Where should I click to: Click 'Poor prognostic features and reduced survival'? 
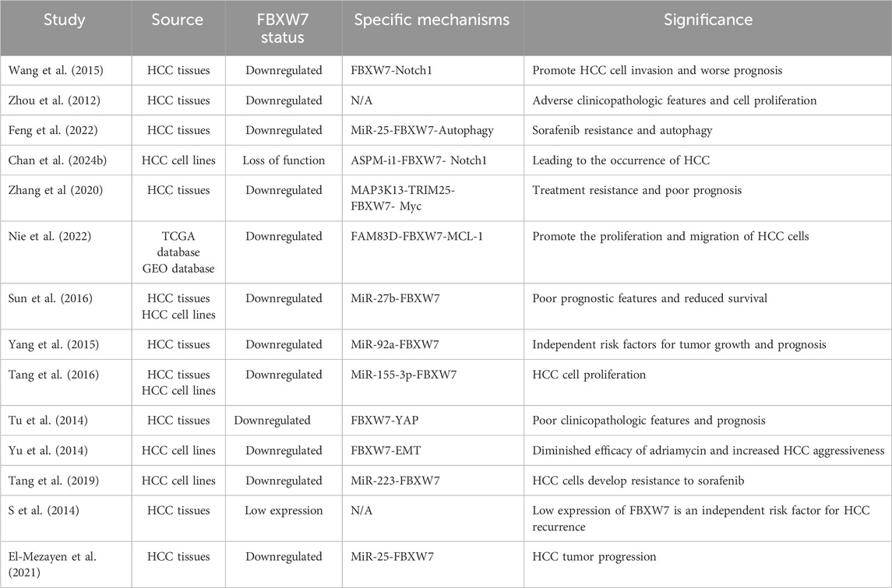650,298
